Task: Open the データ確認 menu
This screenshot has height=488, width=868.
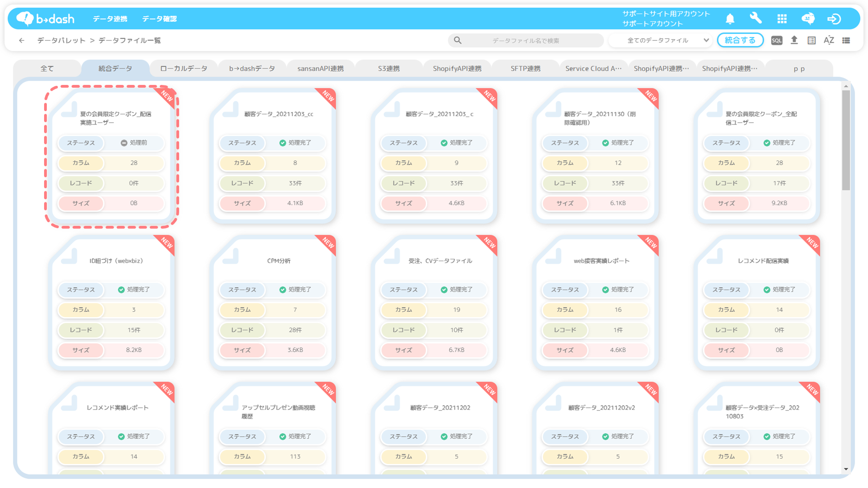Action: coord(159,18)
